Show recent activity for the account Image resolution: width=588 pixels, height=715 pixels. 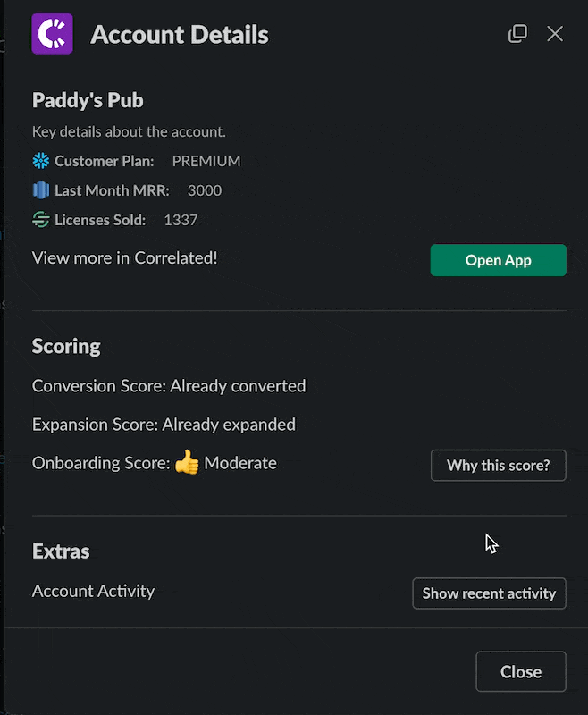[x=489, y=593]
